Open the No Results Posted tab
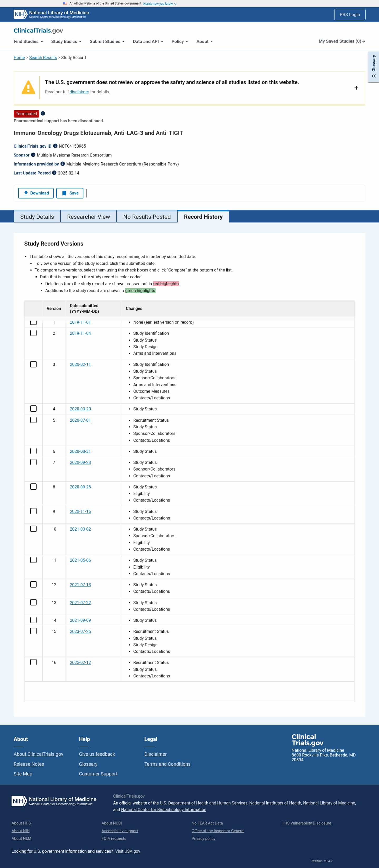 147,217
